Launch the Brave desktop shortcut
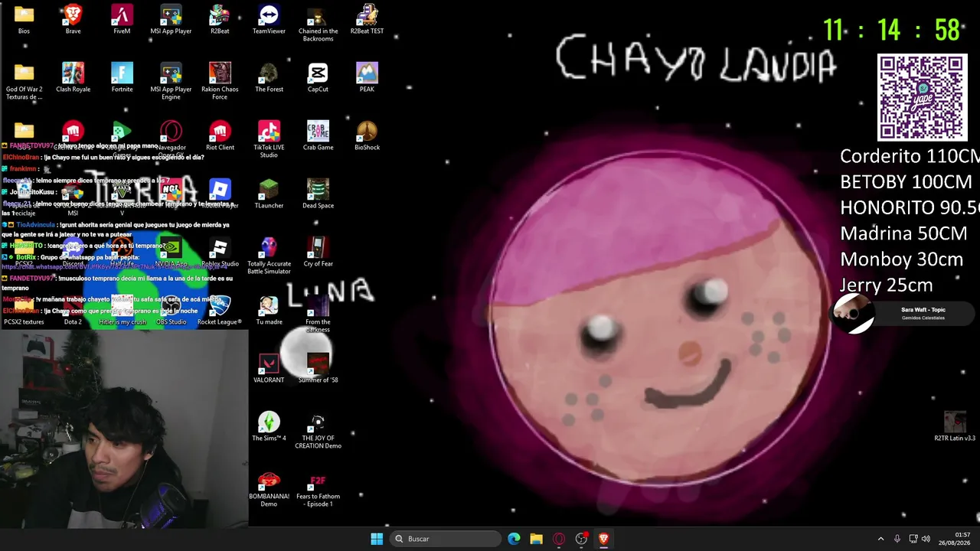 (x=73, y=19)
